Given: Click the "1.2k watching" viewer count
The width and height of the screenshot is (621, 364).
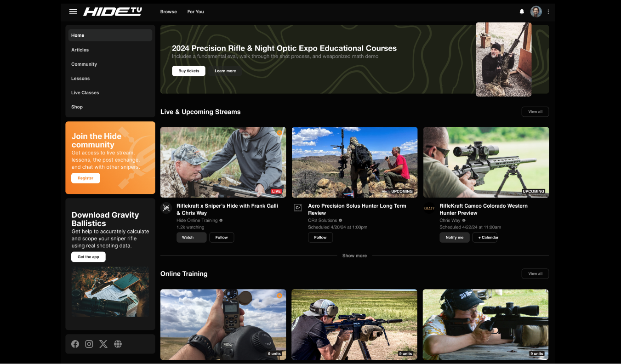Looking at the screenshot, I should point(190,227).
